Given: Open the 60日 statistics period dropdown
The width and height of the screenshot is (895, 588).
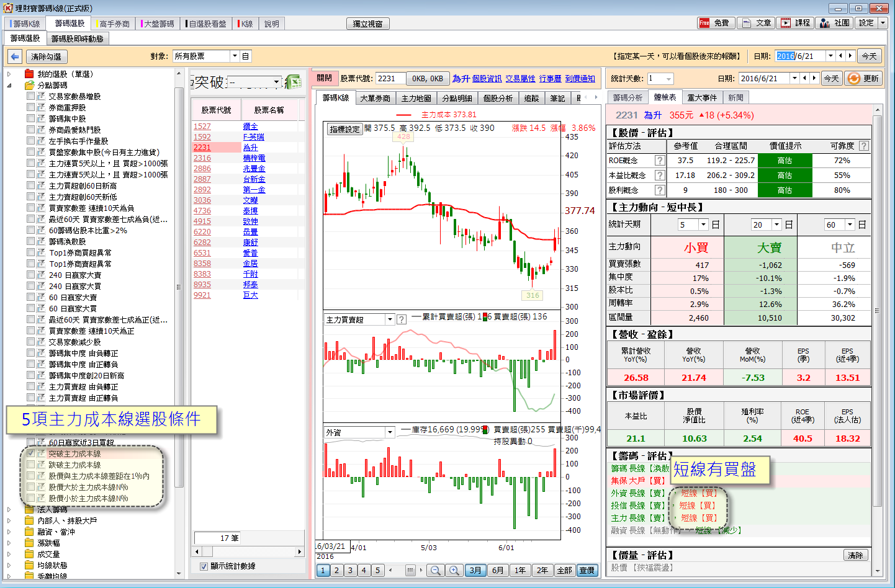Looking at the screenshot, I should [x=850, y=225].
